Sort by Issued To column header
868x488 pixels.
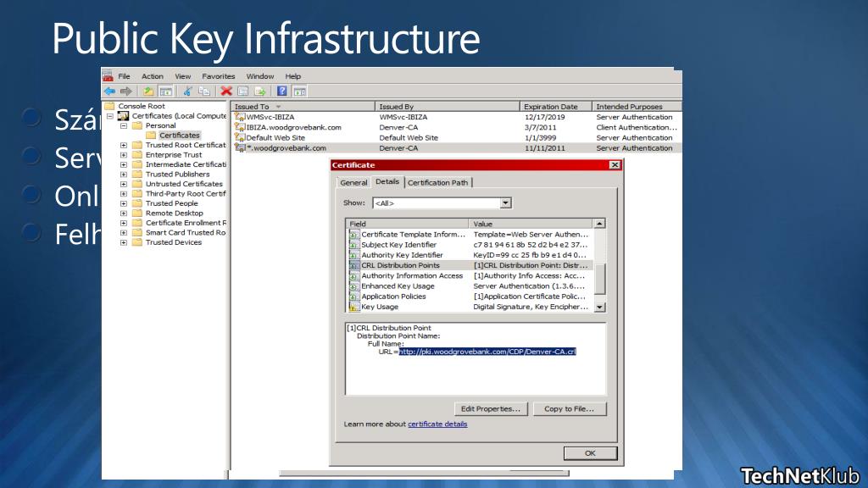(303, 106)
